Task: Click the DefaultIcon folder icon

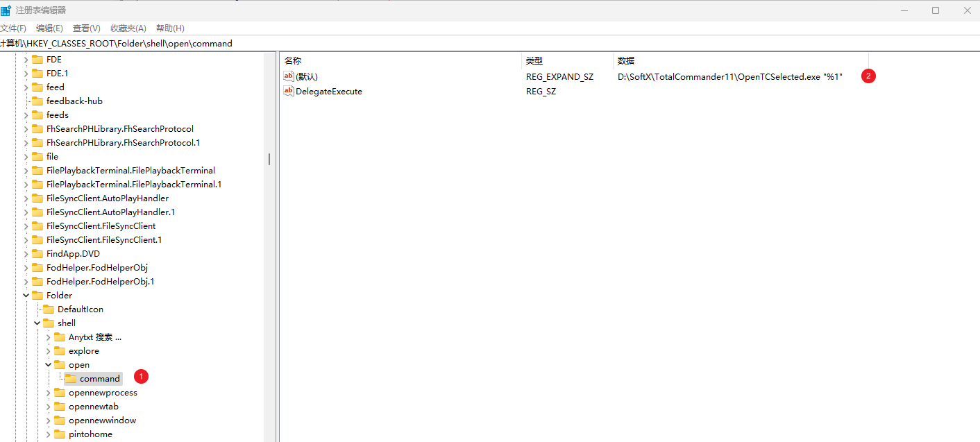Action: pos(48,309)
